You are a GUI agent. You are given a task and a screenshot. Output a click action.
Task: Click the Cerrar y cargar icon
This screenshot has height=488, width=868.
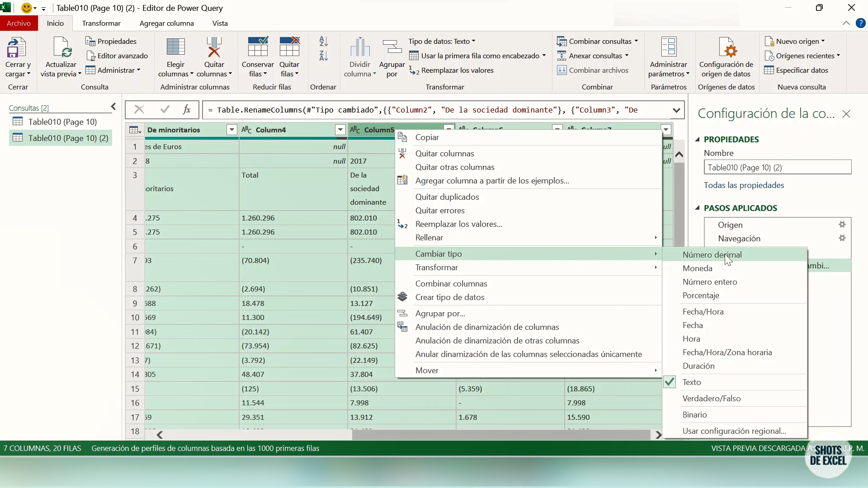[x=17, y=47]
